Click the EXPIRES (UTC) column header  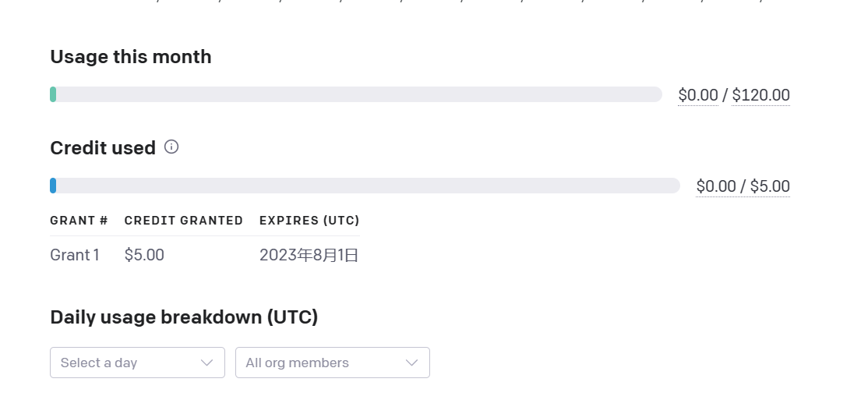pyautogui.click(x=309, y=221)
